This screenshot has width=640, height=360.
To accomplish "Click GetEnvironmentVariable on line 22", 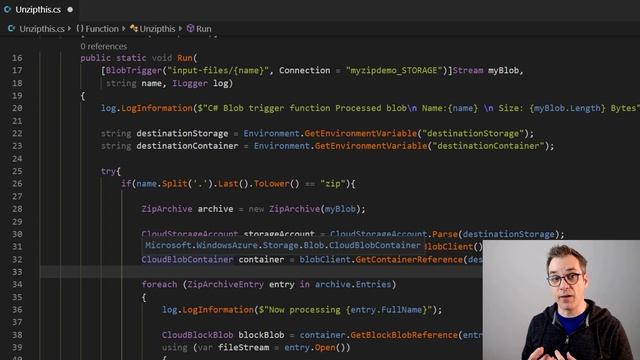I will (361, 133).
